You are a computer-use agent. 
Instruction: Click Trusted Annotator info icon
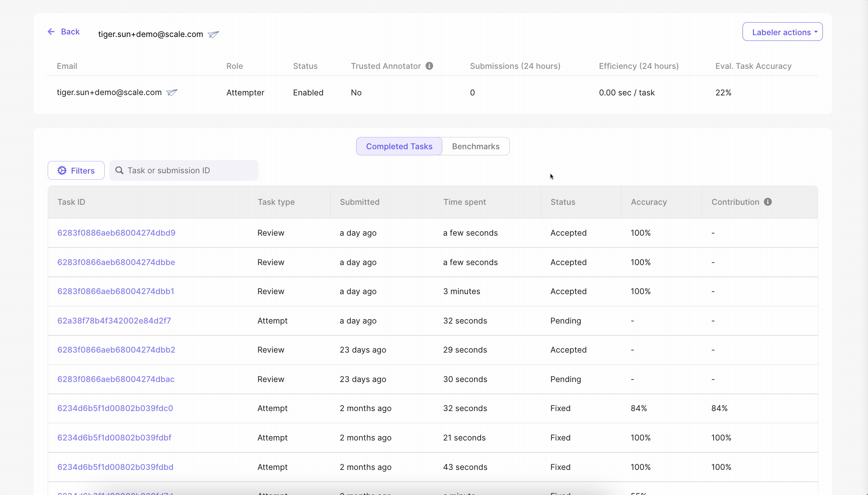coord(429,66)
